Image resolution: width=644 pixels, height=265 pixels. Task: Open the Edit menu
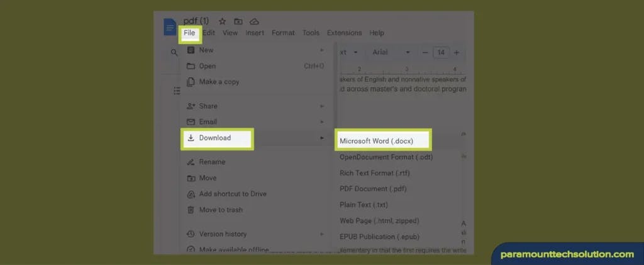[x=209, y=33]
